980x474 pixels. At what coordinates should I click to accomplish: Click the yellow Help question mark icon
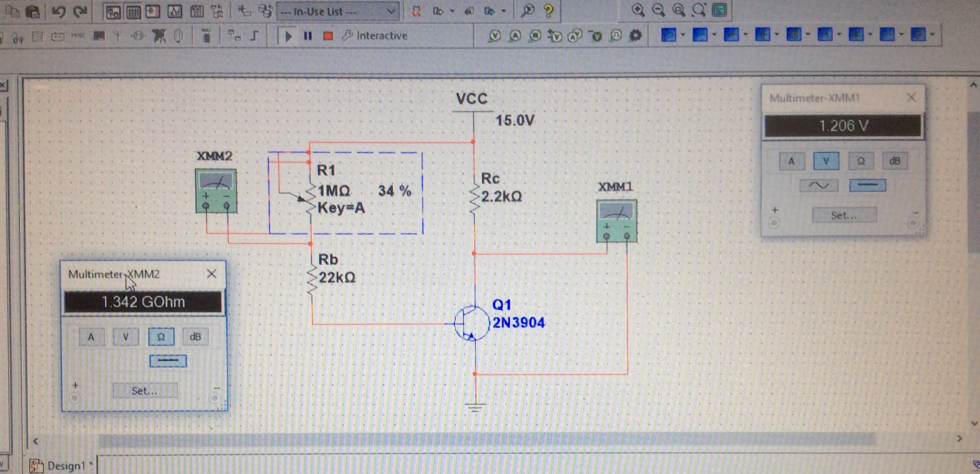pos(548,11)
